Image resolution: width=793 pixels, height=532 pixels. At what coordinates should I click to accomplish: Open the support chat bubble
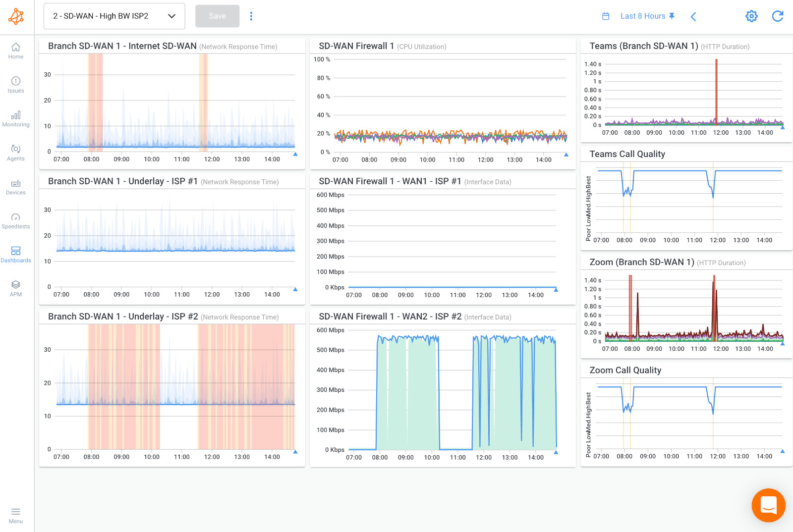click(x=769, y=505)
